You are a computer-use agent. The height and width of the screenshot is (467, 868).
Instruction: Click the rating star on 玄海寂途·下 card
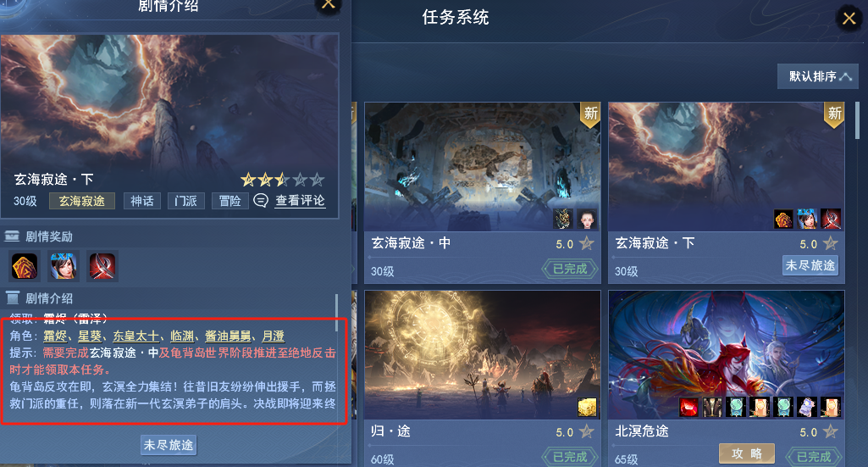click(x=831, y=243)
